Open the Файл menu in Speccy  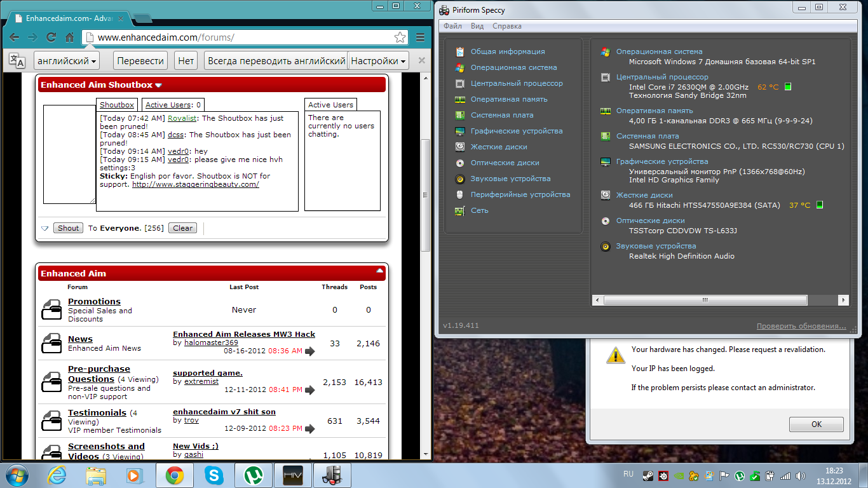tap(453, 26)
